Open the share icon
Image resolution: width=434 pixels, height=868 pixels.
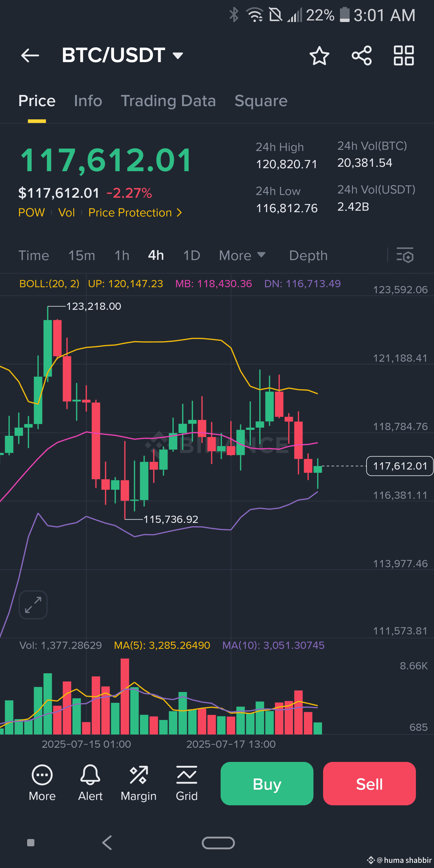(x=362, y=55)
